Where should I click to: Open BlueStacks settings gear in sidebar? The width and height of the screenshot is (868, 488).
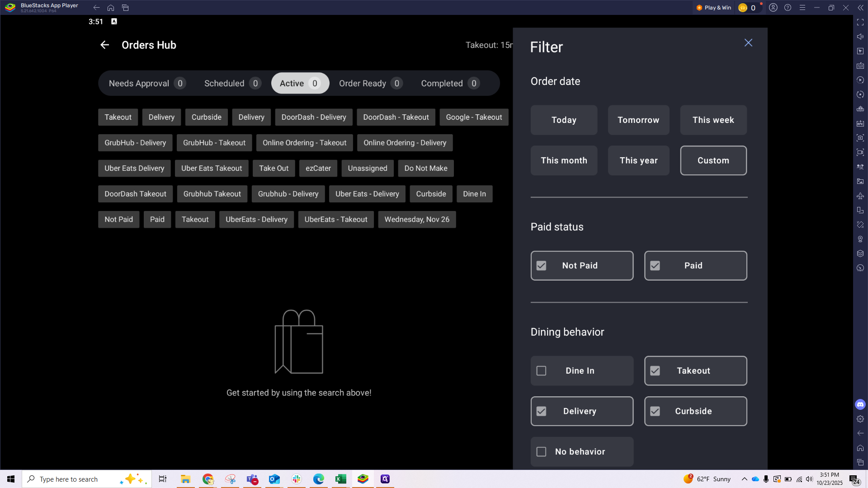860,419
